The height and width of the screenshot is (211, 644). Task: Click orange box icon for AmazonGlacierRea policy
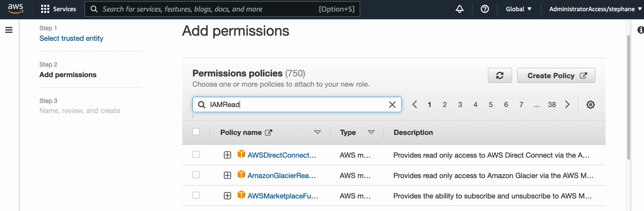click(x=241, y=174)
